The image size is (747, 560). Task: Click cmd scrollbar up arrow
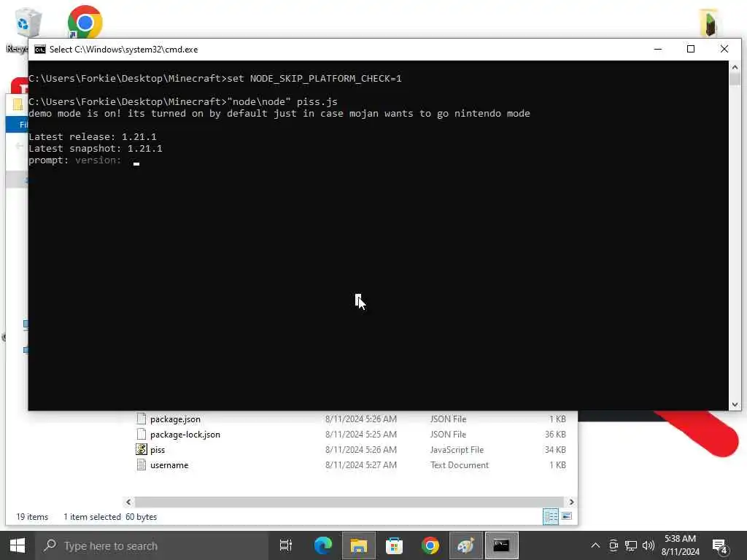point(735,67)
